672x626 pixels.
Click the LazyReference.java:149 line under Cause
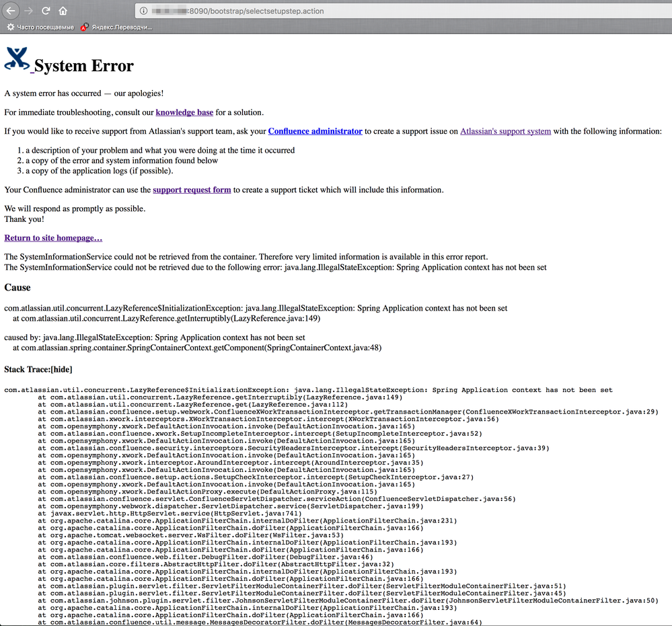pyautogui.click(x=166, y=318)
